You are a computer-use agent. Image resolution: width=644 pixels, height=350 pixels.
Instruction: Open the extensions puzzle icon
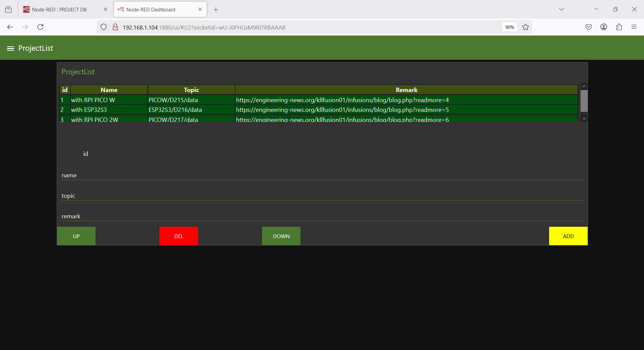coord(619,27)
